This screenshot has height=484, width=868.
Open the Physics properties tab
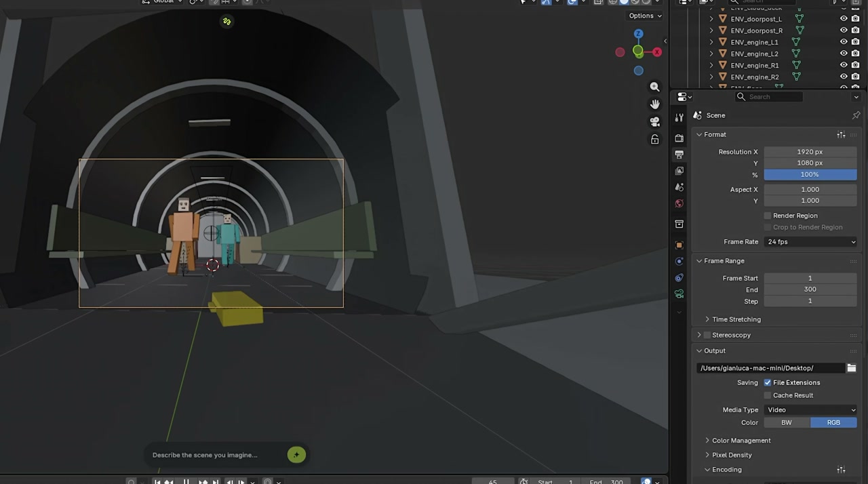pos(679,261)
